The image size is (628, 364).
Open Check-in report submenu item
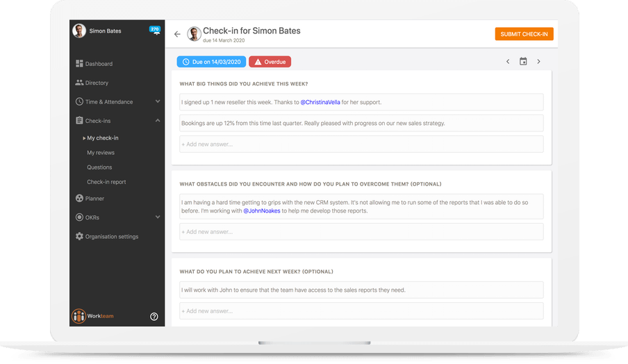(x=106, y=182)
